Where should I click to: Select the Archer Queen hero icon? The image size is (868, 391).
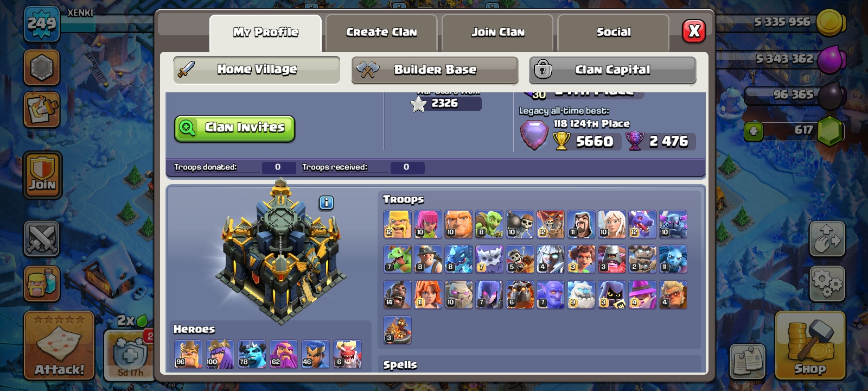point(220,354)
